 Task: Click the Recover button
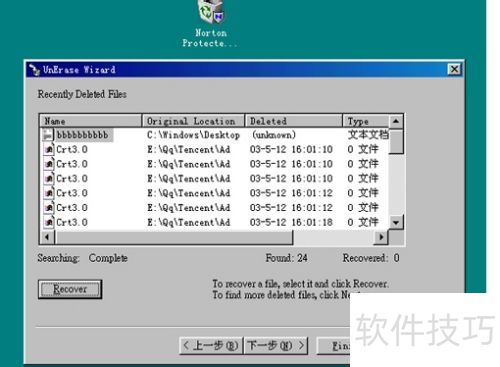(x=70, y=289)
